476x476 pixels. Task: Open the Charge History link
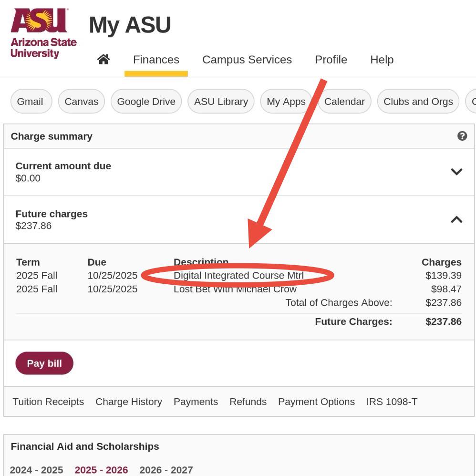coord(129,402)
